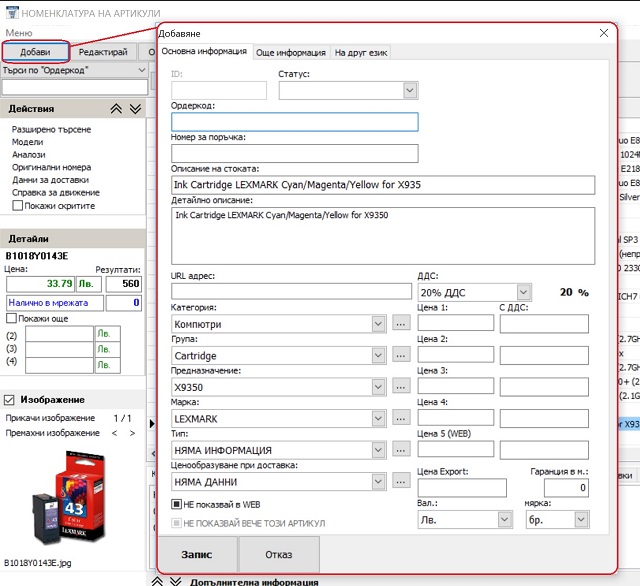Click the Ордеркод input field
640x586 pixels.
(295, 122)
